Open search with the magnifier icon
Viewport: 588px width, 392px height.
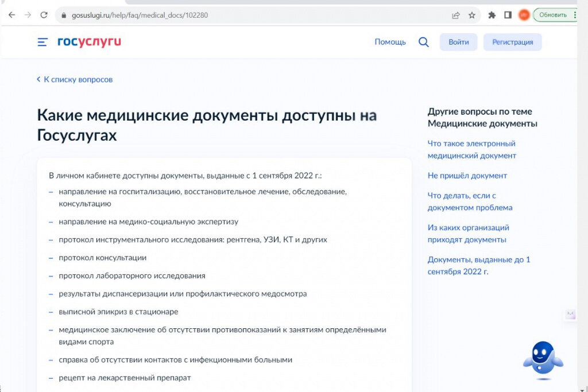[423, 42]
